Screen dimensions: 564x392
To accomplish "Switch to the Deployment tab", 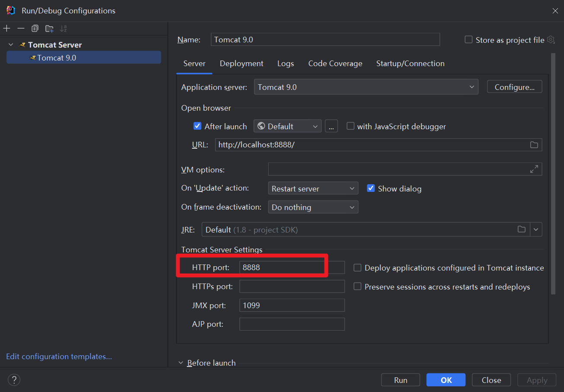I will click(x=241, y=64).
